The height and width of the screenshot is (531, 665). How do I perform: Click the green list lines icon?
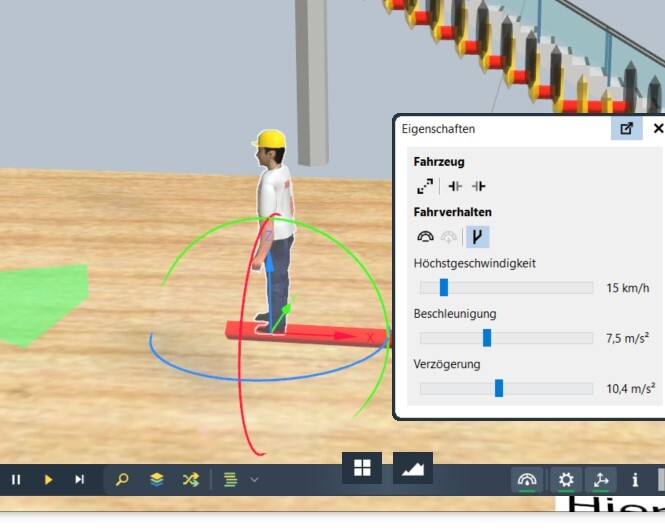pyautogui.click(x=230, y=480)
